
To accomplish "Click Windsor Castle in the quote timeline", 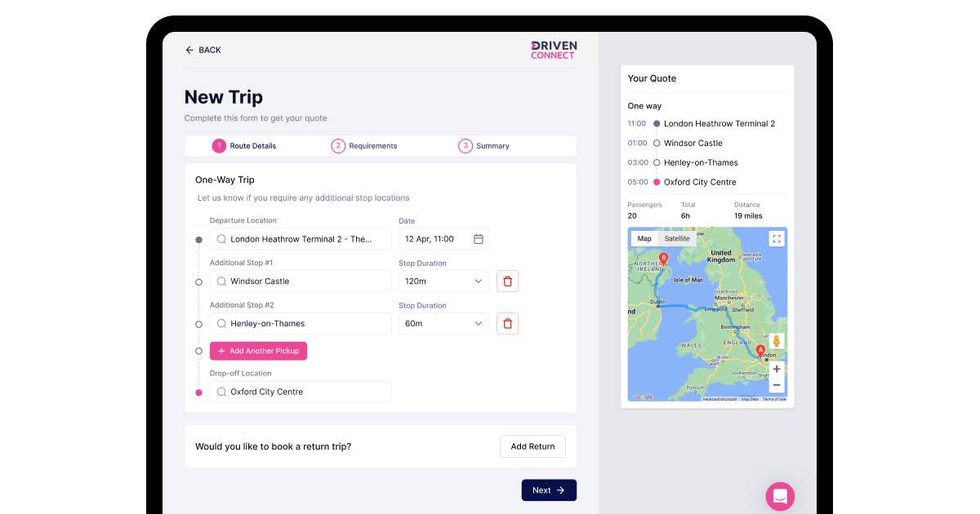I will tap(693, 144).
